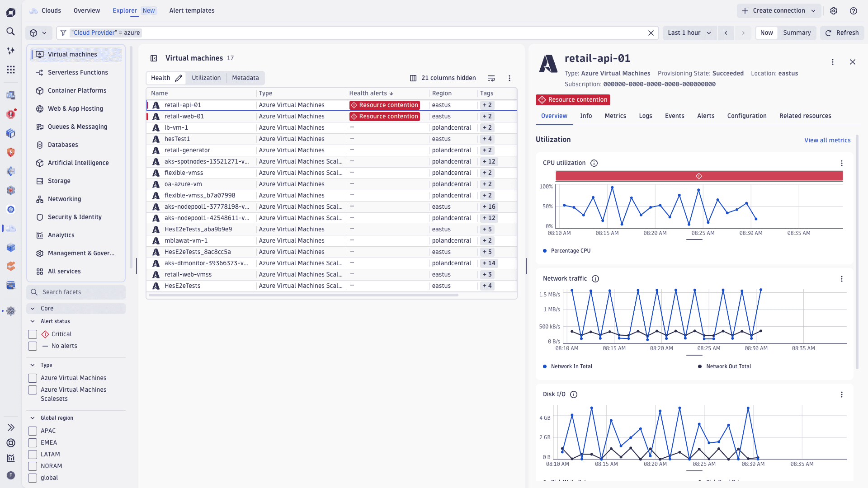The height and width of the screenshot is (488, 868).
Task: Select the Databases category icon
Action: pos(40,145)
